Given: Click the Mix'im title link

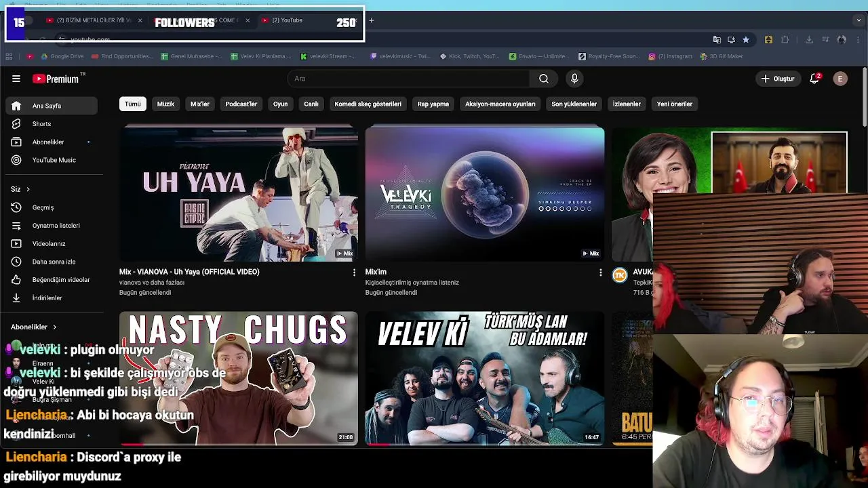Looking at the screenshot, I should (376, 272).
